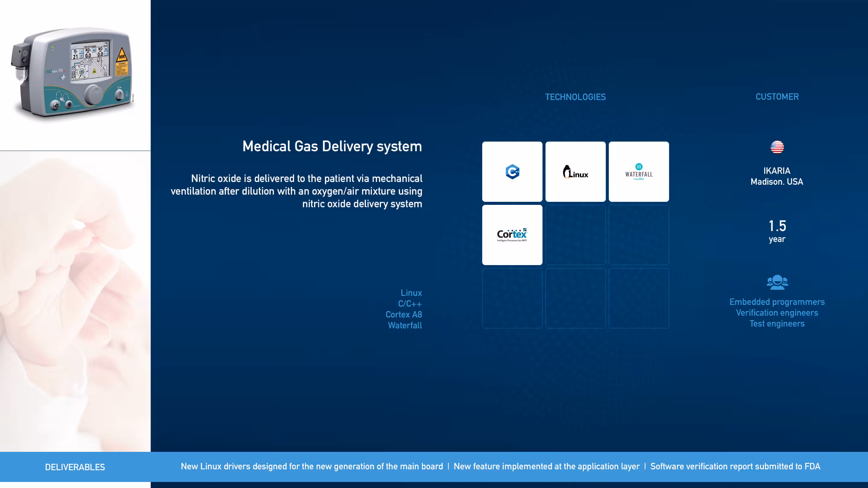Click the DELIVERABLES label
The image size is (868, 488).
click(x=75, y=467)
